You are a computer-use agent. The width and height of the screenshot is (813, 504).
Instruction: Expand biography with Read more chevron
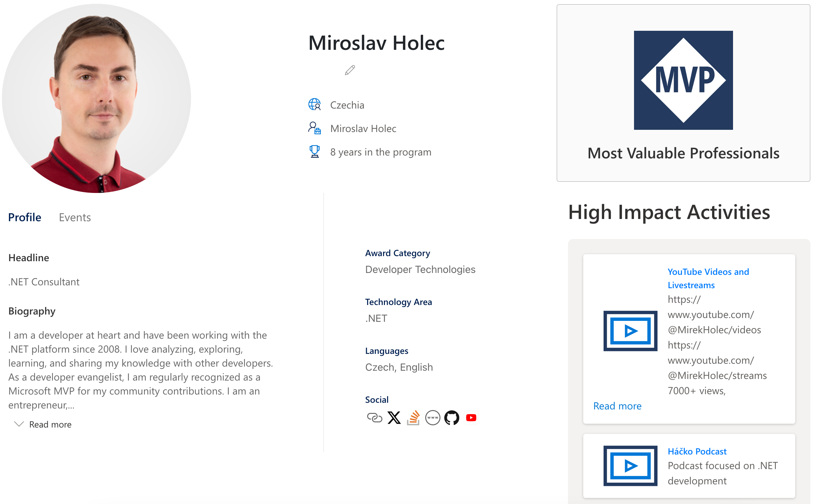point(43,424)
